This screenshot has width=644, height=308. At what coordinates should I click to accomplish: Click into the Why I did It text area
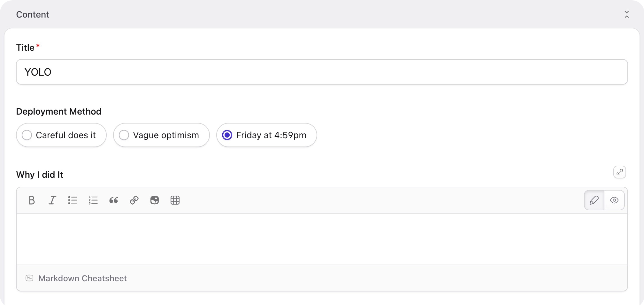point(322,239)
